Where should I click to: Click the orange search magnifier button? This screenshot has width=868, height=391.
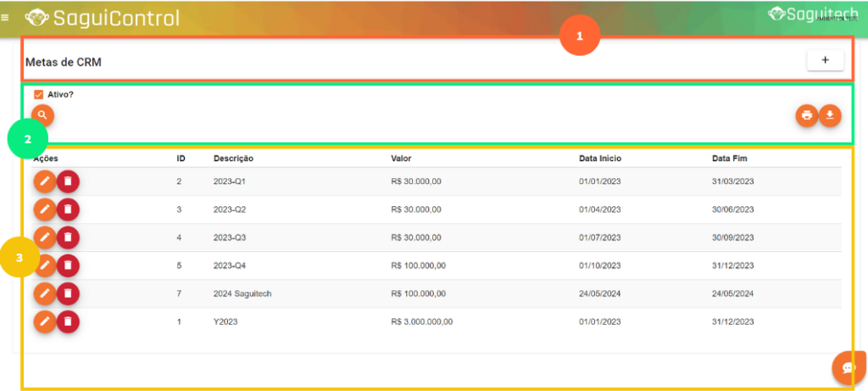click(x=42, y=115)
